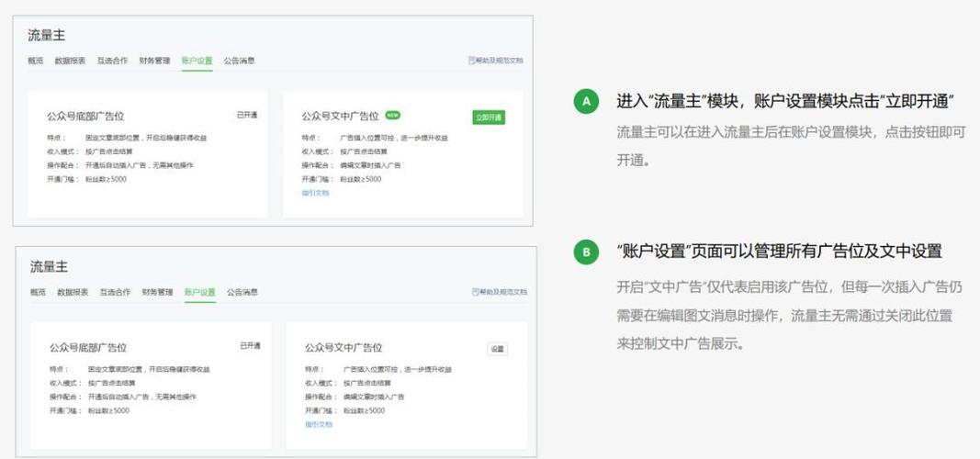Open 概览 tab in the lower screenshot
The image size is (980, 459).
coord(39,292)
